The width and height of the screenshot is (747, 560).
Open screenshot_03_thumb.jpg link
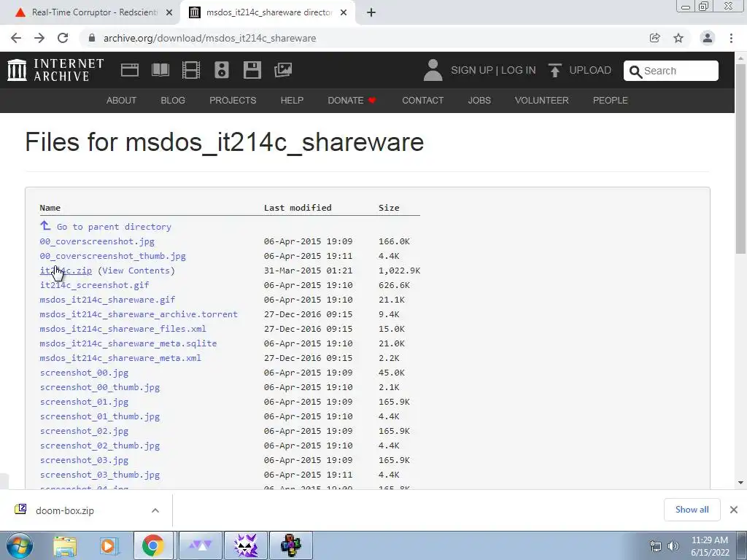(x=100, y=475)
